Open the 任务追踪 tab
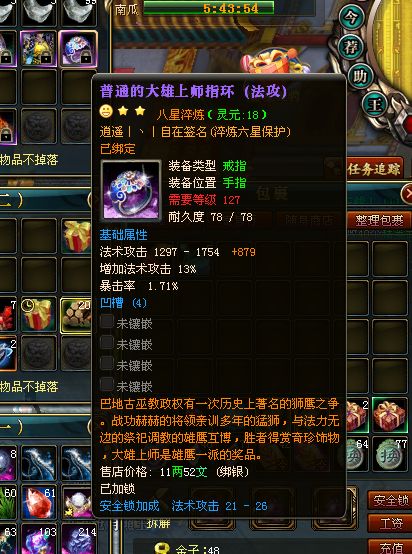The width and height of the screenshot is (412, 554). (x=375, y=169)
